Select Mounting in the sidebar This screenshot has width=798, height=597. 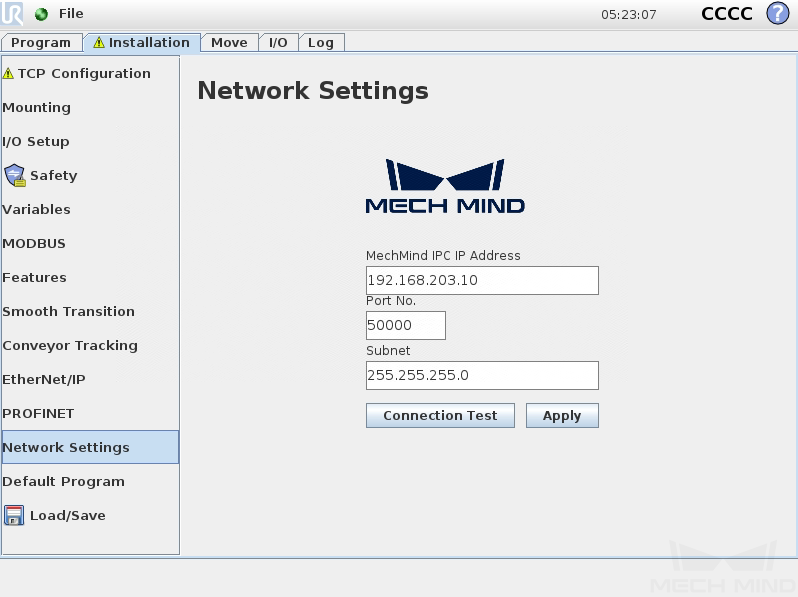pyautogui.click(x=90, y=107)
